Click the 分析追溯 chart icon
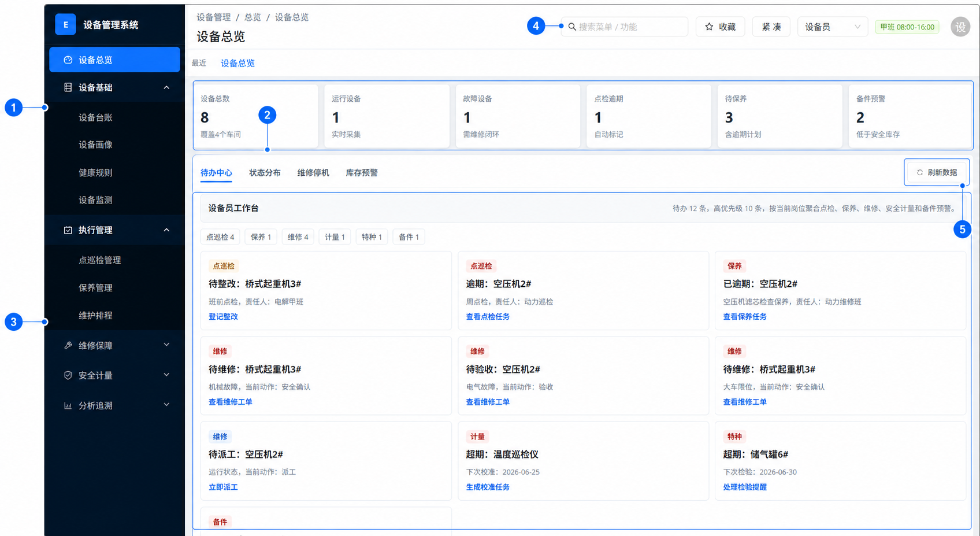The height and width of the screenshot is (536, 980). pos(68,406)
